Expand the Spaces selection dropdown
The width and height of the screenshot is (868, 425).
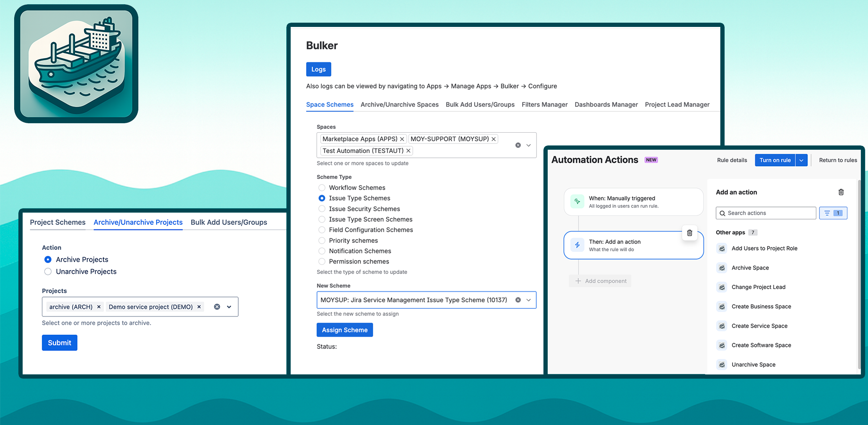click(528, 145)
